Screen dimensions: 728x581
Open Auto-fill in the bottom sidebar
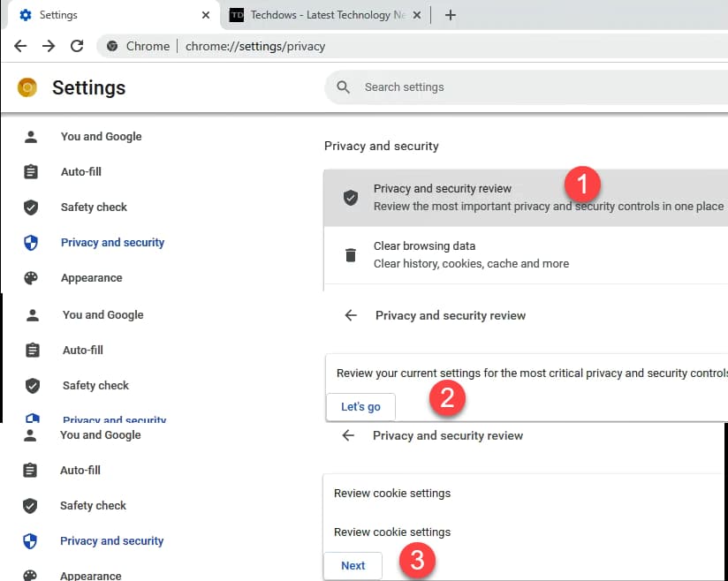click(80, 470)
